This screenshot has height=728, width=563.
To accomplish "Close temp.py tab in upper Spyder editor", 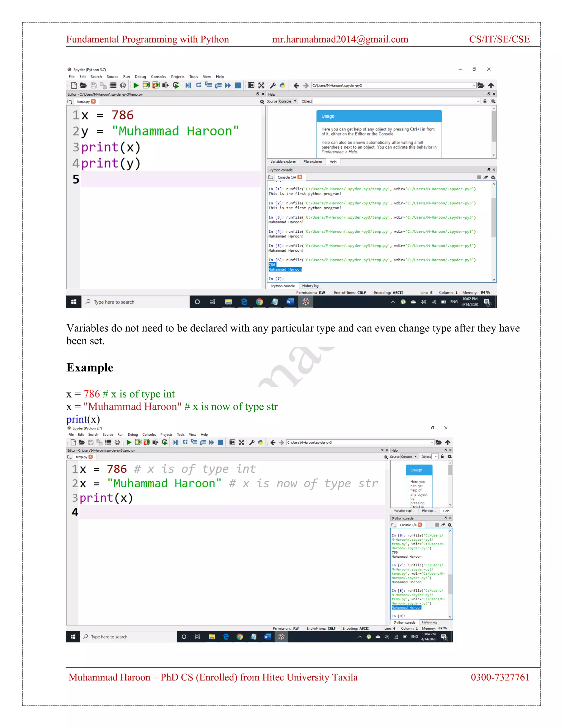I will [x=93, y=101].
